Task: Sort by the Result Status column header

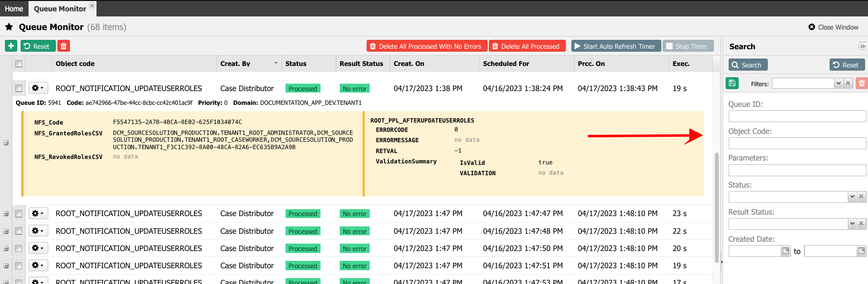Action: coord(363,63)
